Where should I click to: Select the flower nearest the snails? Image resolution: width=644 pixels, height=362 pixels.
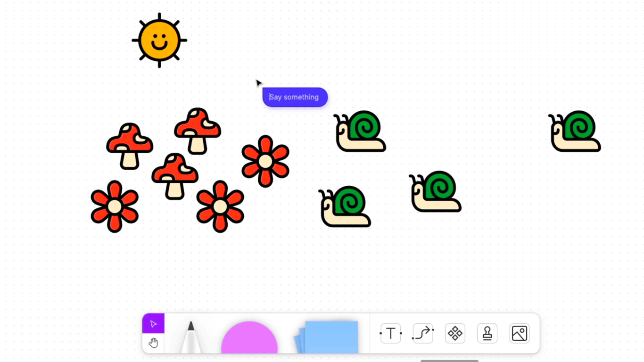point(265,161)
